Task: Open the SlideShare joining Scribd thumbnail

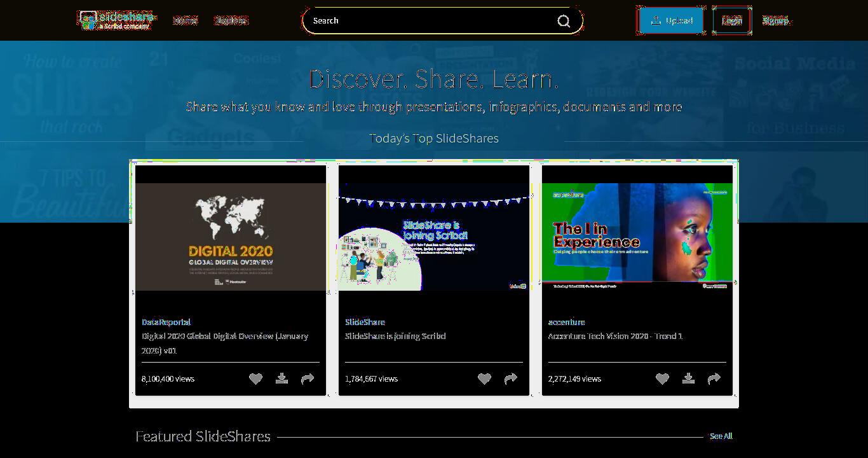Action: click(x=434, y=237)
